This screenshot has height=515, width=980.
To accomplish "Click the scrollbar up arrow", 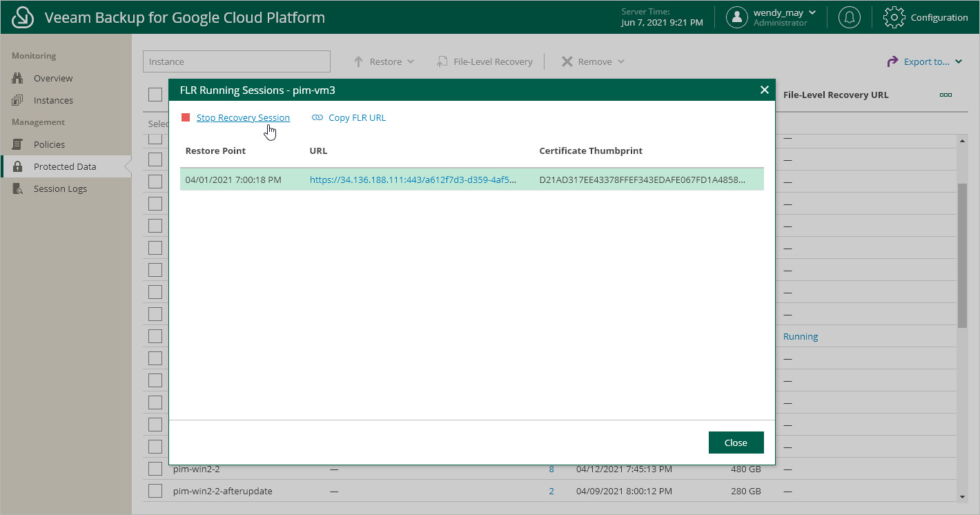I will pos(962,141).
